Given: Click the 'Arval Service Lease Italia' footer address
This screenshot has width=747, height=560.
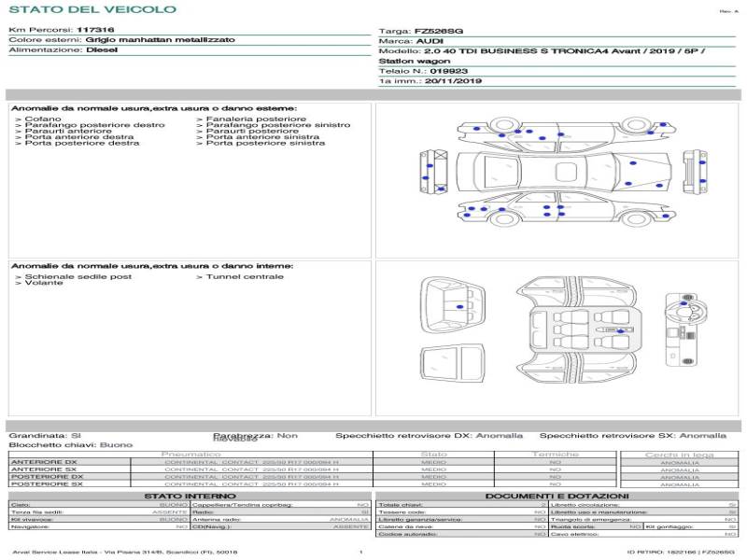Looking at the screenshot, I should tap(125, 552).
